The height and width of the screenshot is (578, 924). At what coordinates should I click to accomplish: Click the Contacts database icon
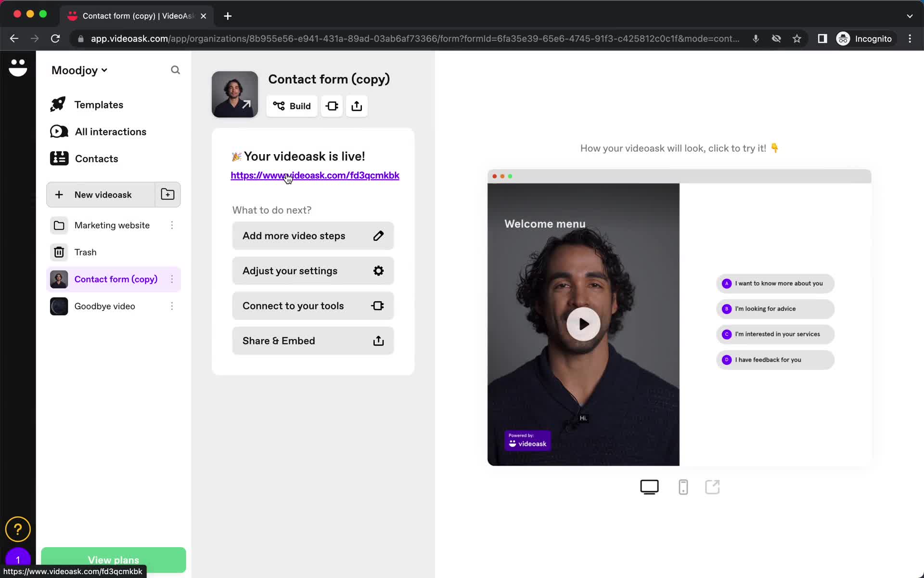click(x=59, y=158)
